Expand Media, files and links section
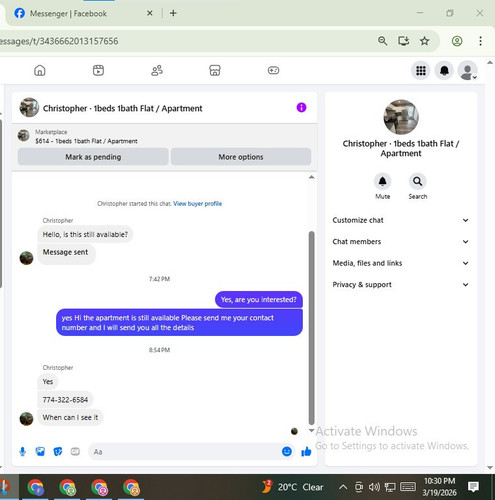Screen dimensions: 495x500 401,263
